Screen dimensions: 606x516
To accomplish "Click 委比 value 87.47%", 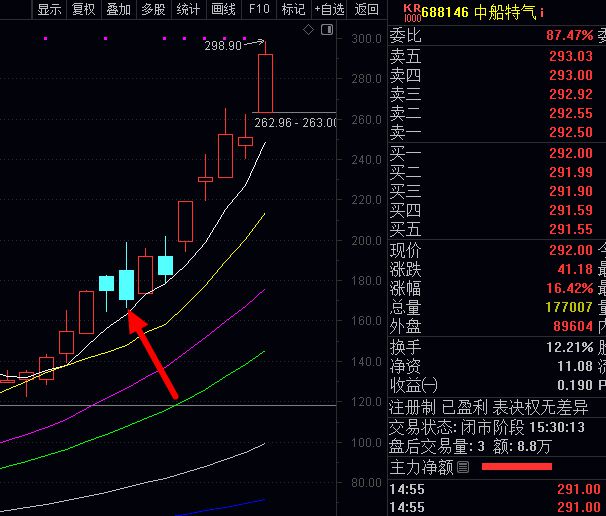I will click(569, 36).
